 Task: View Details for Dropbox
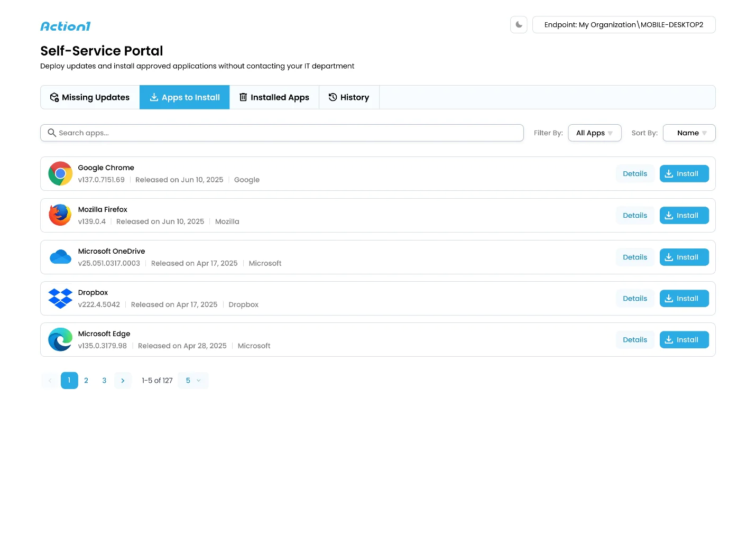[x=634, y=299]
